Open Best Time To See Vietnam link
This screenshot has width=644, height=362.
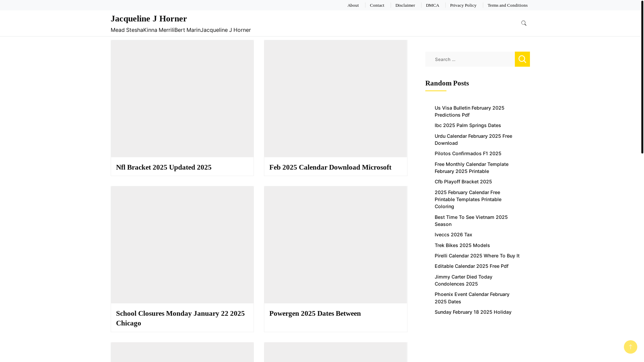(x=471, y=221)
